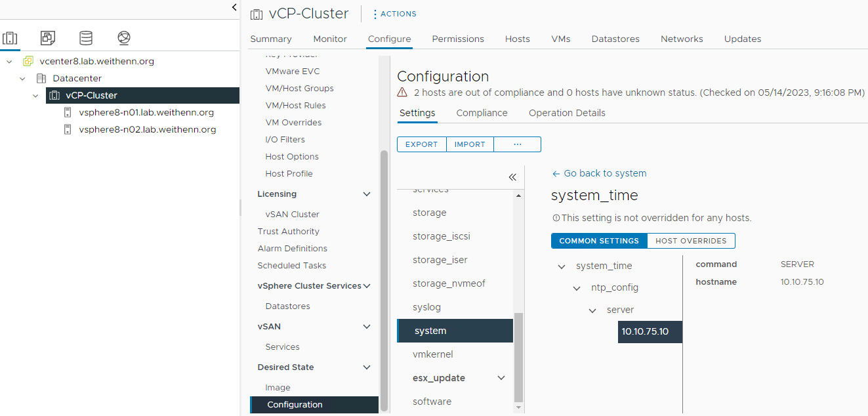Collapse vCP-Cluster tree node
868x416 pixels.
coord(36,95)
